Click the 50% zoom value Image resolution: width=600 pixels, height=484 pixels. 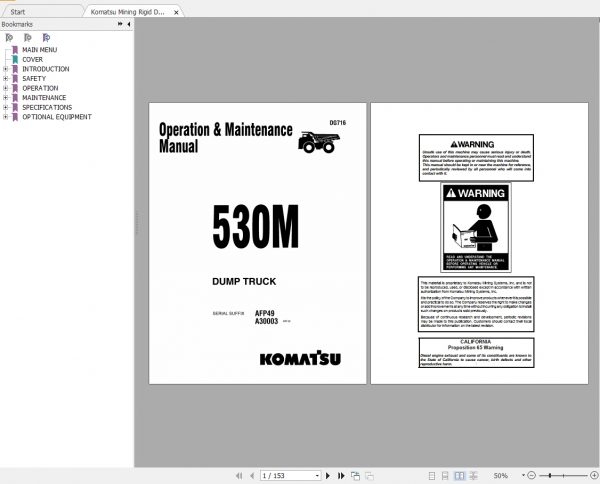click(500, 476)
